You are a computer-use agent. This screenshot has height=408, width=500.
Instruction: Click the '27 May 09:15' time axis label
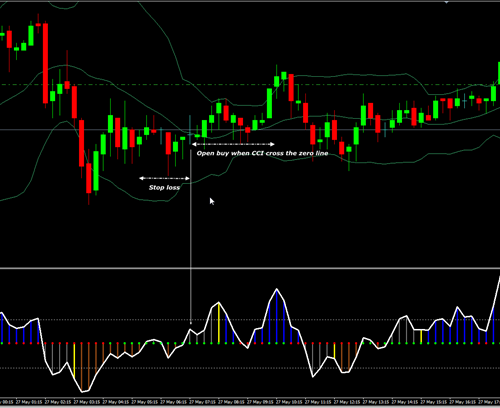[261, 402]
